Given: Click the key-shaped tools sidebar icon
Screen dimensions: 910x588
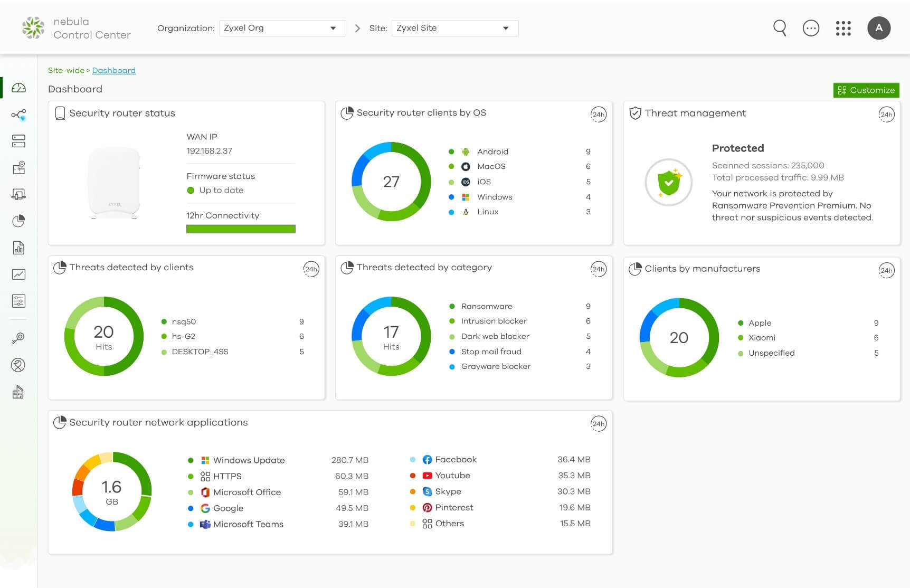Looking at the screenshot, I should pos(18,338).
